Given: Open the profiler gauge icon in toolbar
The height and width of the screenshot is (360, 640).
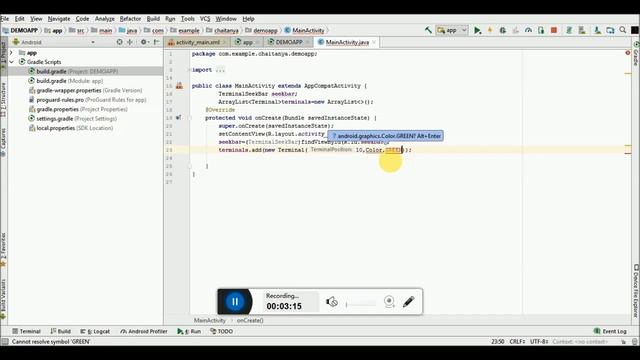Looking at the screenshot, I should 528,30.
